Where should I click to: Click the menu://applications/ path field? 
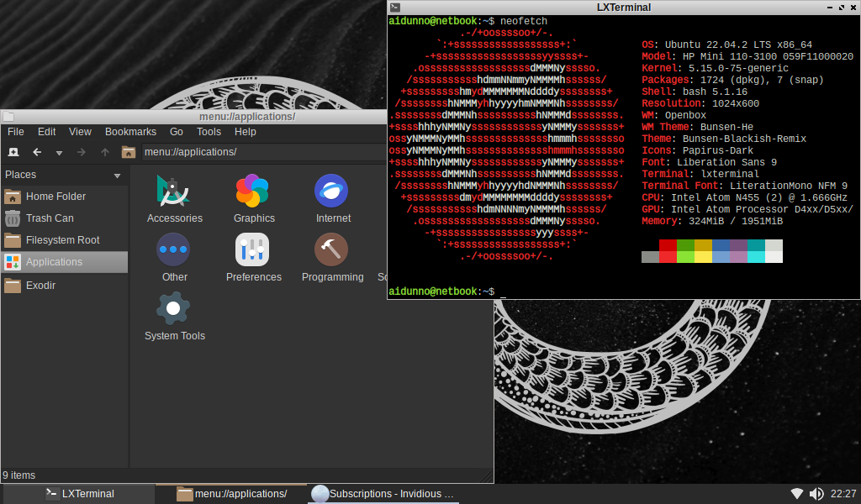coord(263,152)
